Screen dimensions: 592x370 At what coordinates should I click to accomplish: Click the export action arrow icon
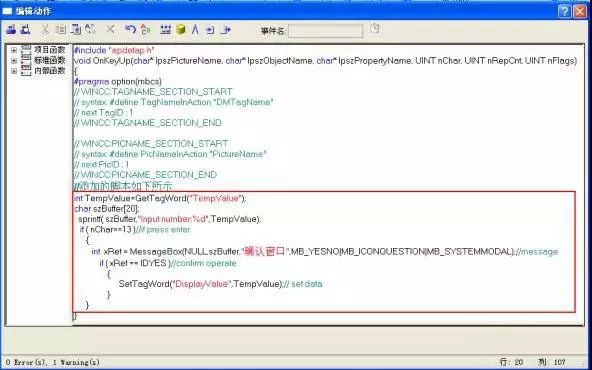[x=225, y=29]
